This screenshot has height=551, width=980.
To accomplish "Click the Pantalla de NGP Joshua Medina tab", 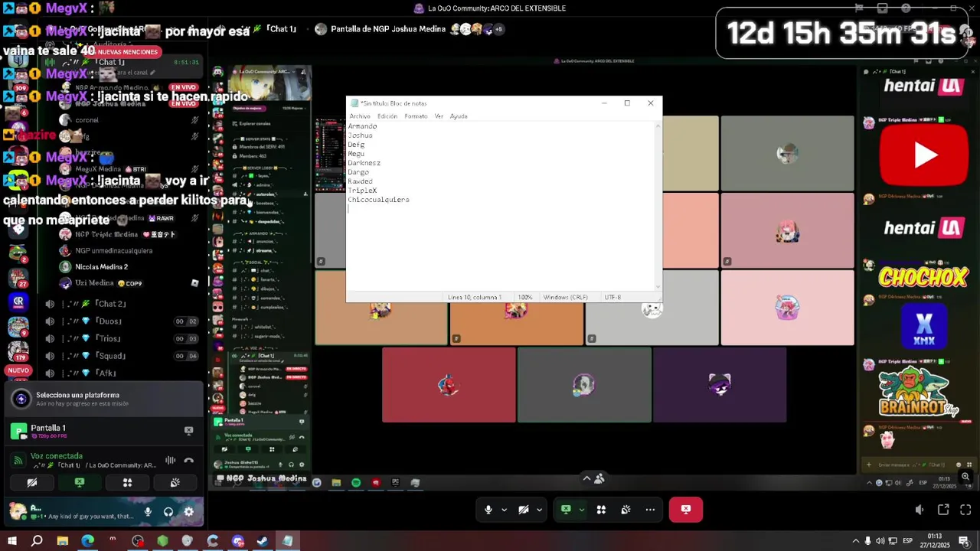I will point(387,29).
